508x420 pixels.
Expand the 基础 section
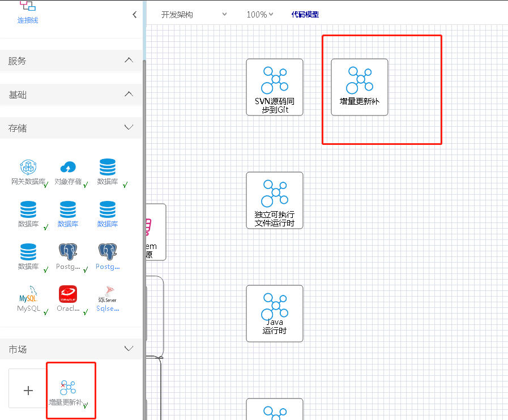(129, 95)
